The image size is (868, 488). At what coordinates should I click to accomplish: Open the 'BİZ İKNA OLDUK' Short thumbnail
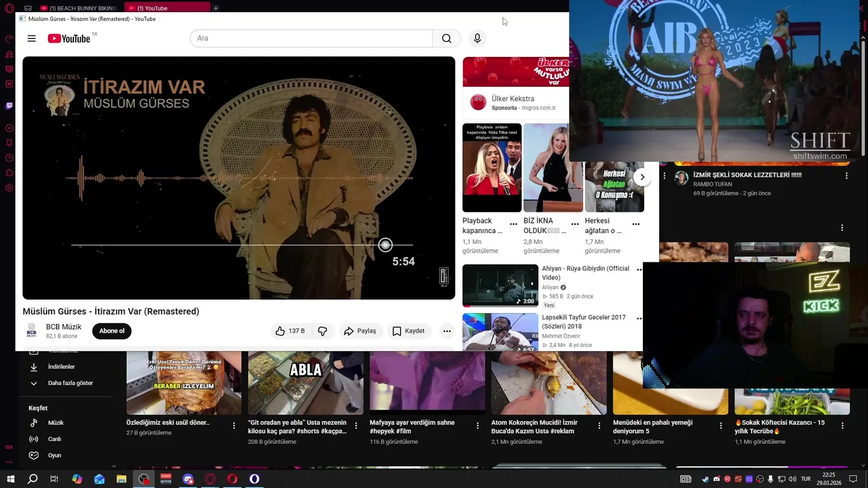[553, 167]
